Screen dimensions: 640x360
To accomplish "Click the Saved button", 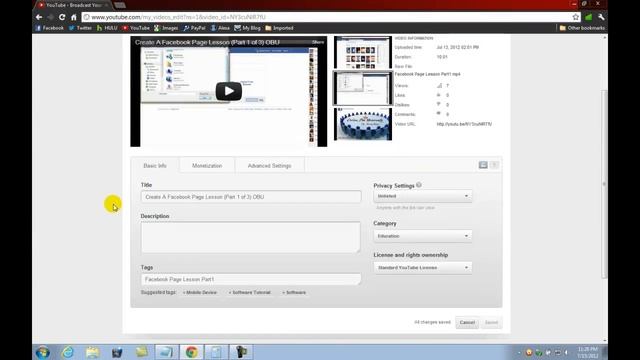I will (x=491, y=322).
